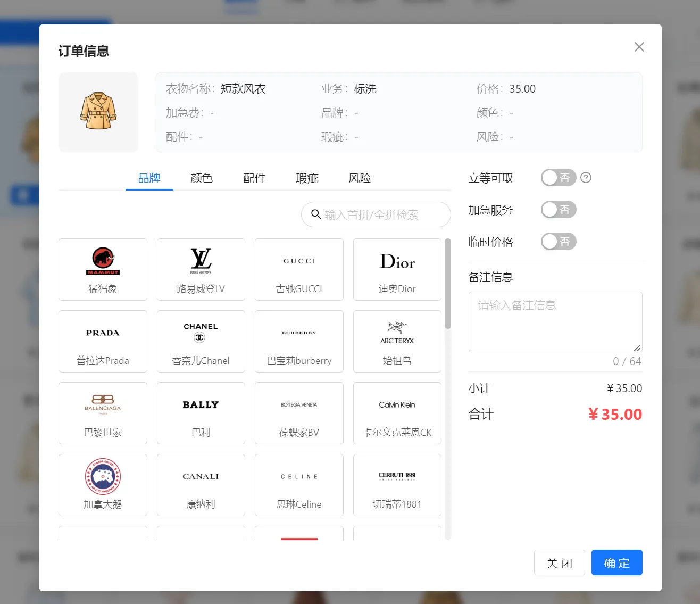700x604 pixels.
Task: Click the 订单信息 dialog title
Action: (84, 51)
